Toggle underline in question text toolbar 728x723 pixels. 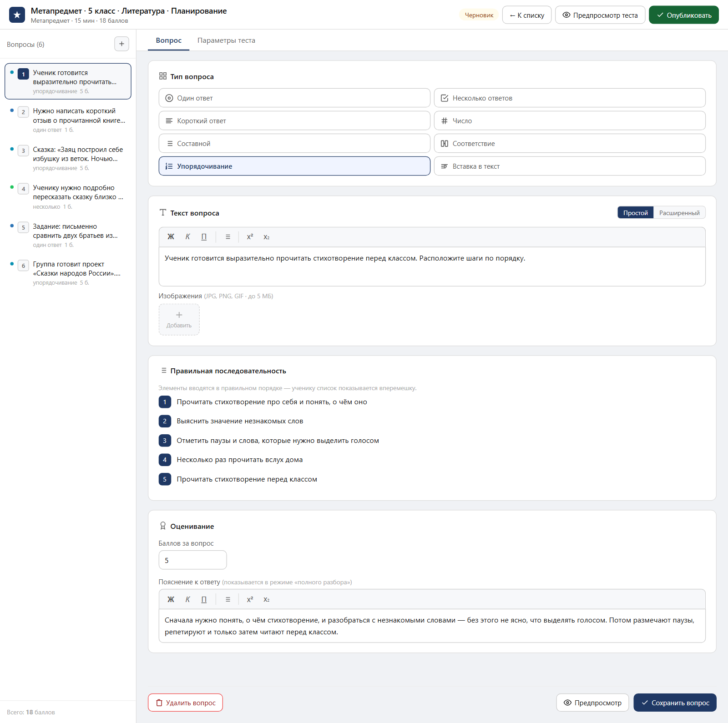204,237
